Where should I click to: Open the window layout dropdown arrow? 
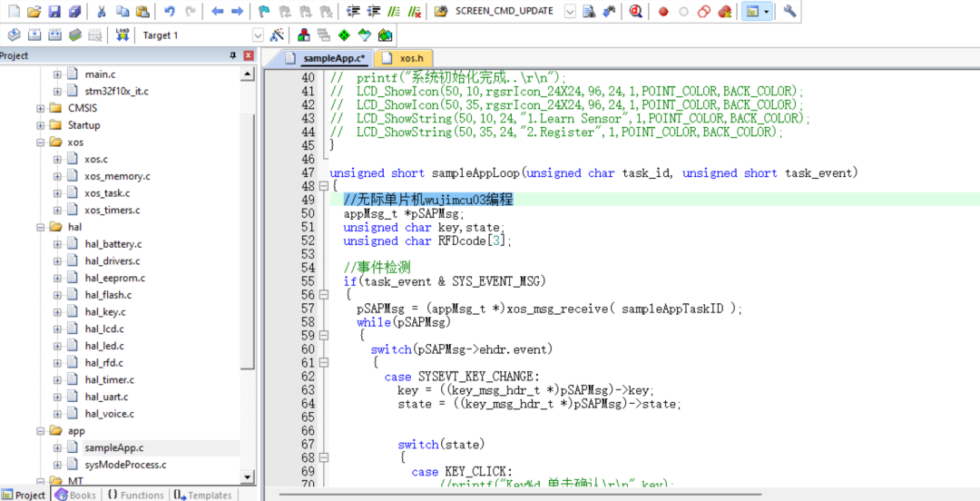766,11
